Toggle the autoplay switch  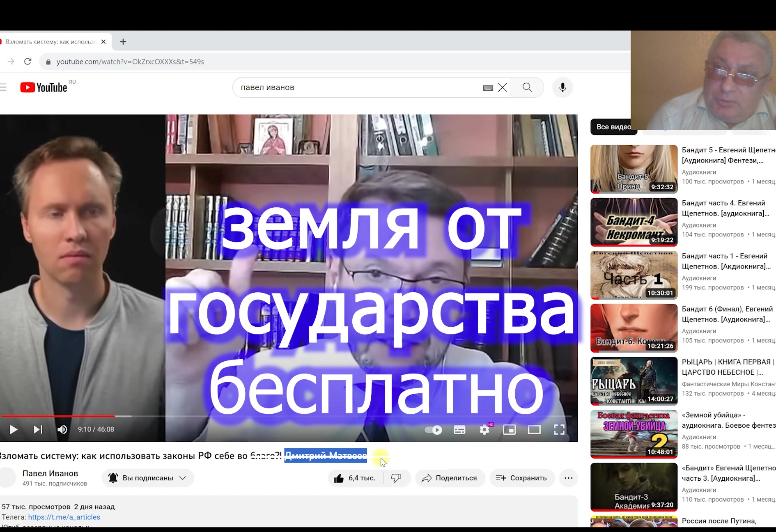pyautogui.click(x=433, y=430)
